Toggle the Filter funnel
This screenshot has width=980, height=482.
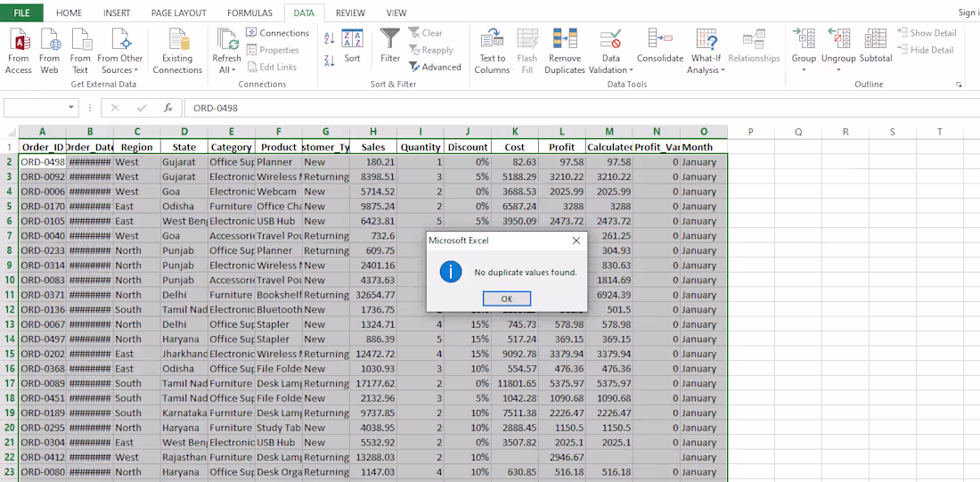coord(390,46)
